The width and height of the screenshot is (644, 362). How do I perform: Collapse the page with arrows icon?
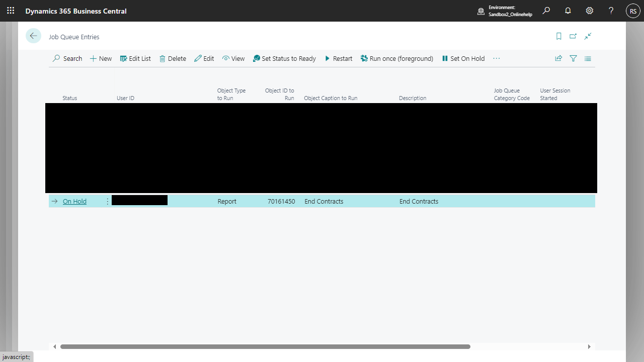tap(588, 36)
